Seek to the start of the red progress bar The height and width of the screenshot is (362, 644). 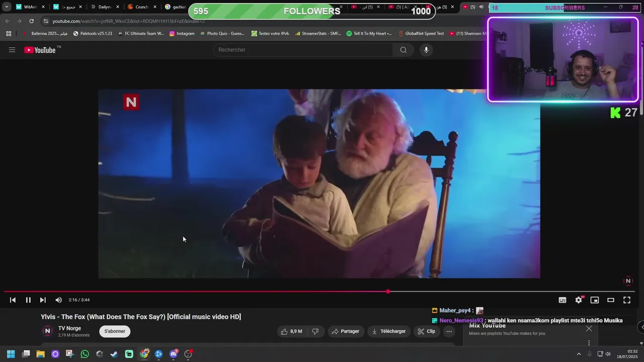[6, 292]
